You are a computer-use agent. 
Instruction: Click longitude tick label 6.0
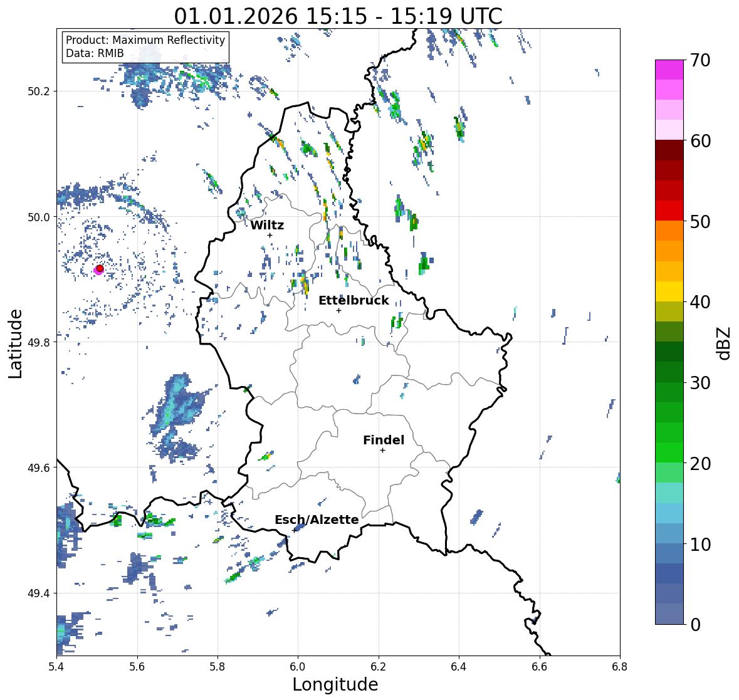click(298, 667)
